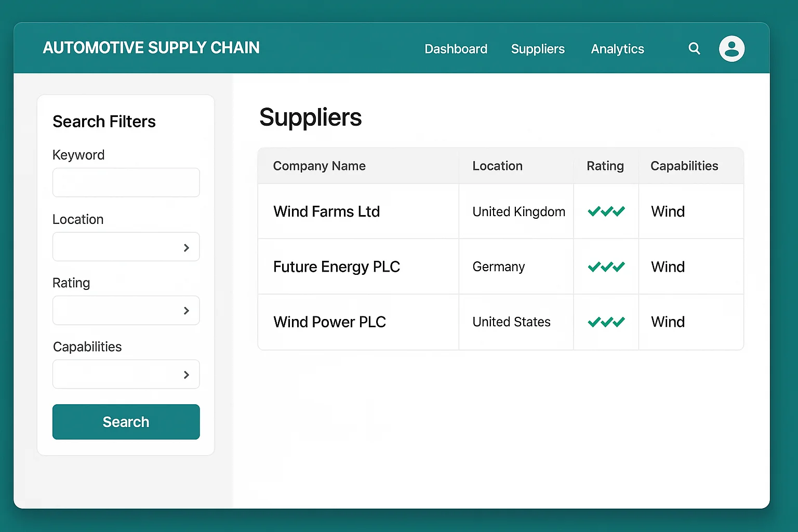Click the user profile avatar icon
The image size is (798, 532).
tap(731, 48)
